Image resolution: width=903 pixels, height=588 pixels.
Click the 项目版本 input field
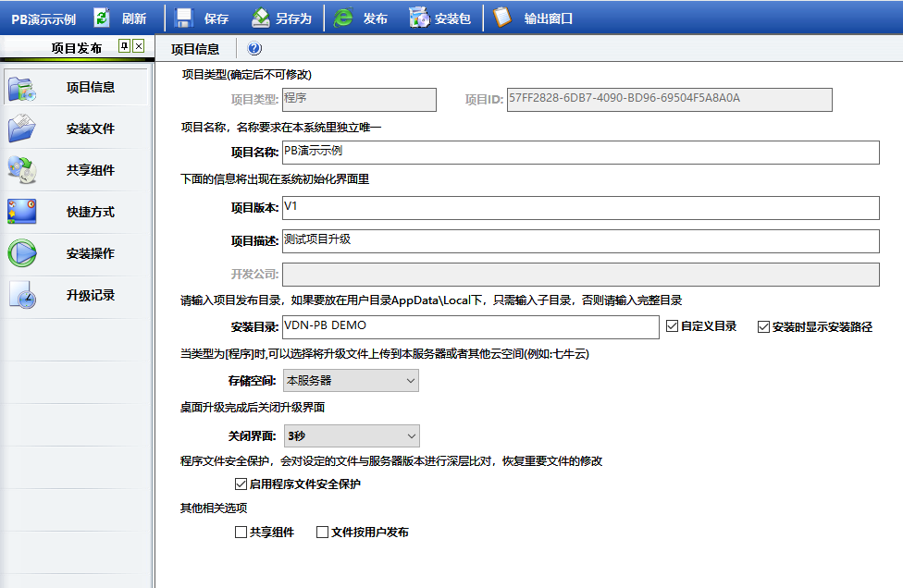(580, 208)
